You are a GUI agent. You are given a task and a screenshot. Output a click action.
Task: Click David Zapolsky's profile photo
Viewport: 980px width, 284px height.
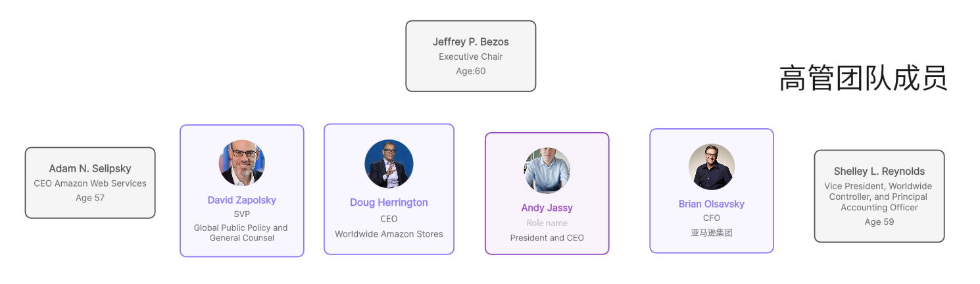point(242,163)
